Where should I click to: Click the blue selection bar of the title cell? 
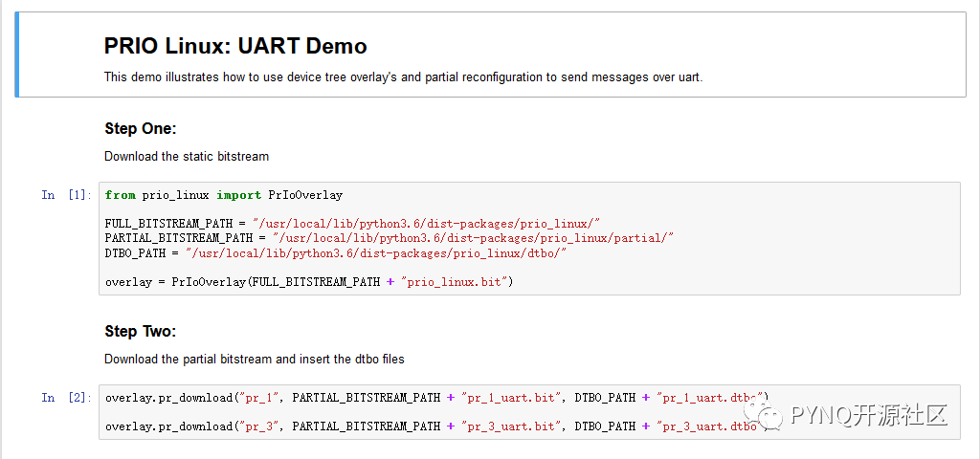pos(17,55)
